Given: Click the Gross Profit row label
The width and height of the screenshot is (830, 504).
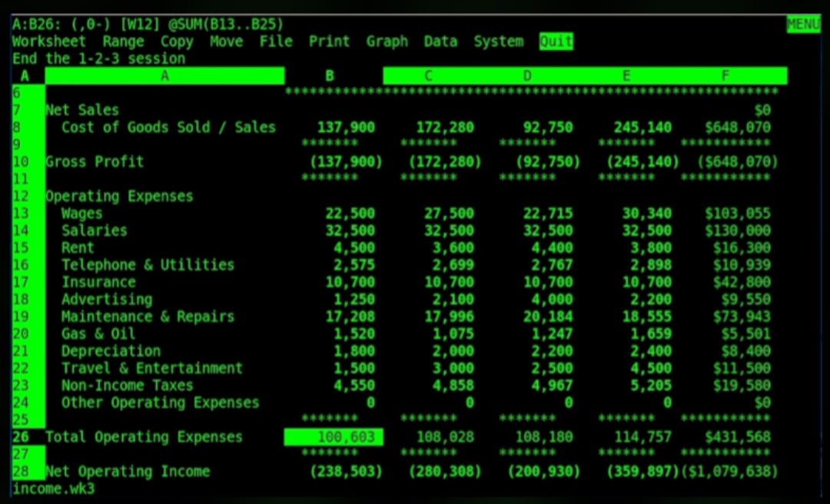Looking at the screenshot, I should pos(95,162).
